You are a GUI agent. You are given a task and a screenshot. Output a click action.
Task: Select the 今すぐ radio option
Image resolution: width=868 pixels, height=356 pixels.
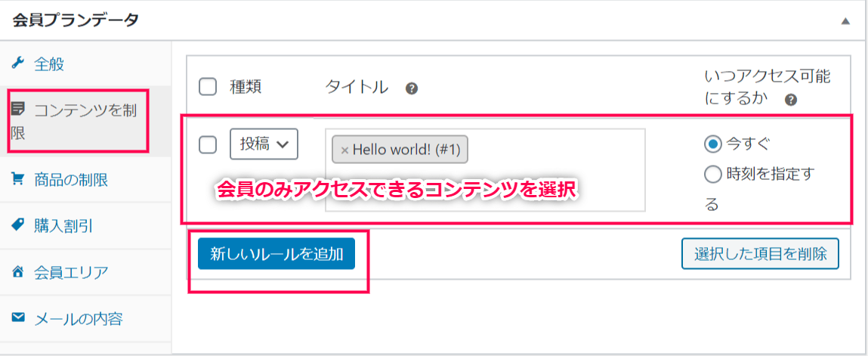point(712,144)
